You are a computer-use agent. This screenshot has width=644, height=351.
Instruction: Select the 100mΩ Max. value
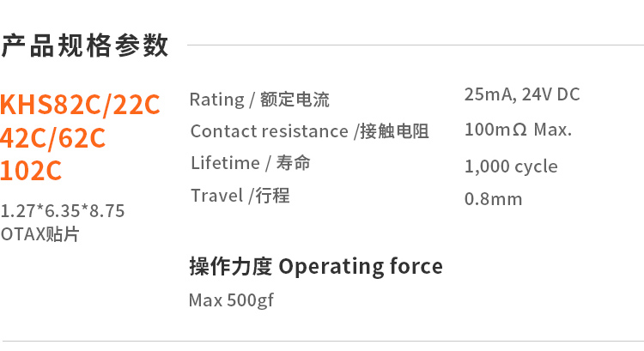(x=518, y=130)
